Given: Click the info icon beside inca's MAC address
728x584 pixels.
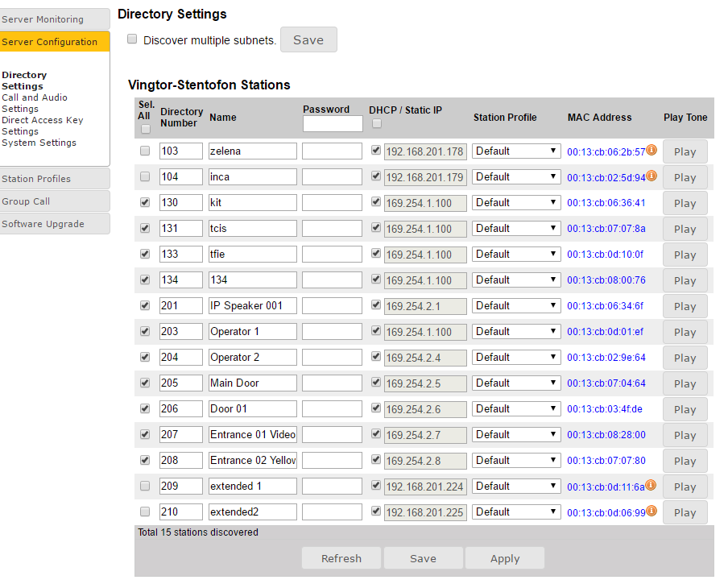Looking at the screenshot, I should coord(651,176).
